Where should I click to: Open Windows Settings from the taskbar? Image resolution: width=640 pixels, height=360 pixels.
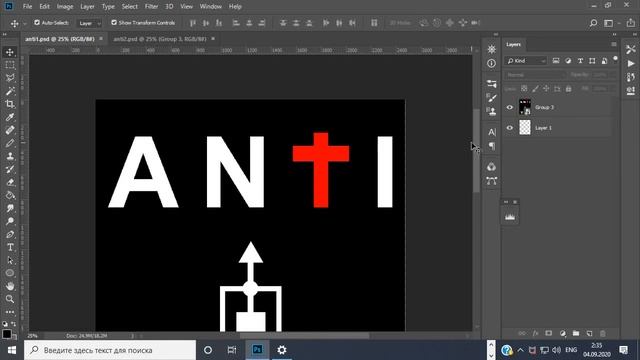click(x=282, y=350)
